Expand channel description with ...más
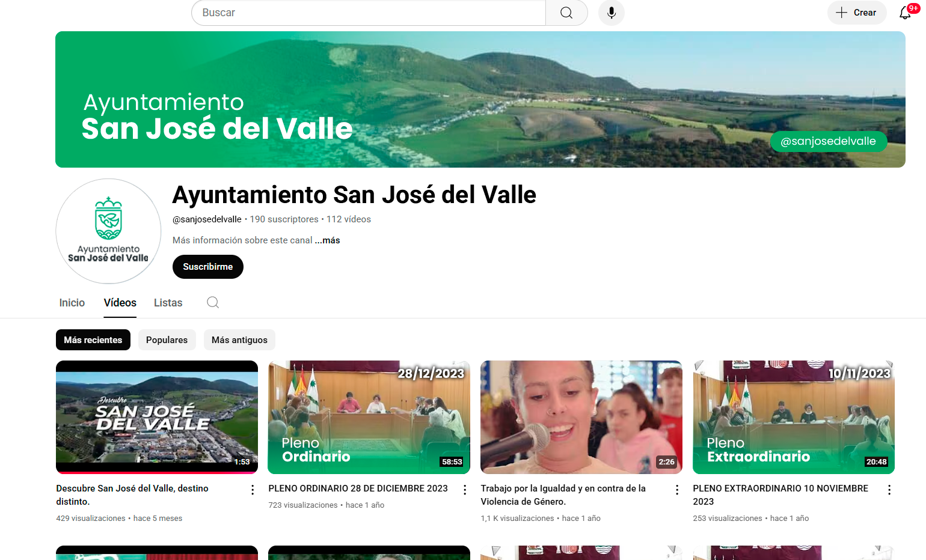 point(328,240)
